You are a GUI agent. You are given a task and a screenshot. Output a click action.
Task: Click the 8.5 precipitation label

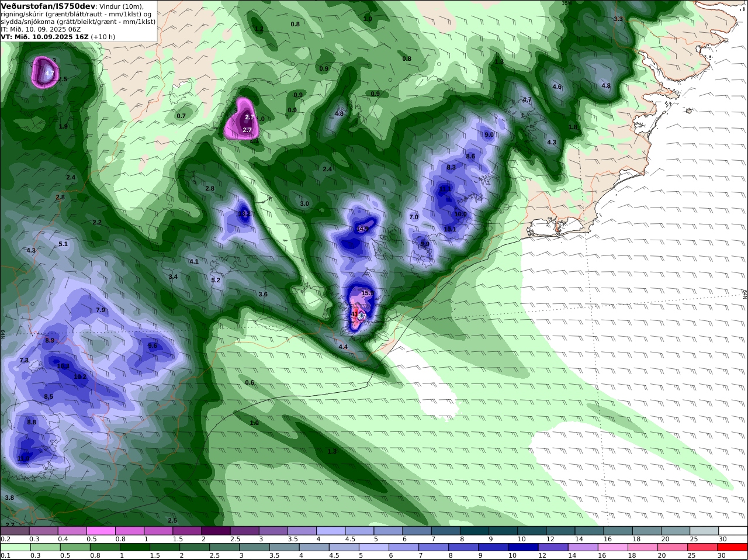(x=49, y=396)
